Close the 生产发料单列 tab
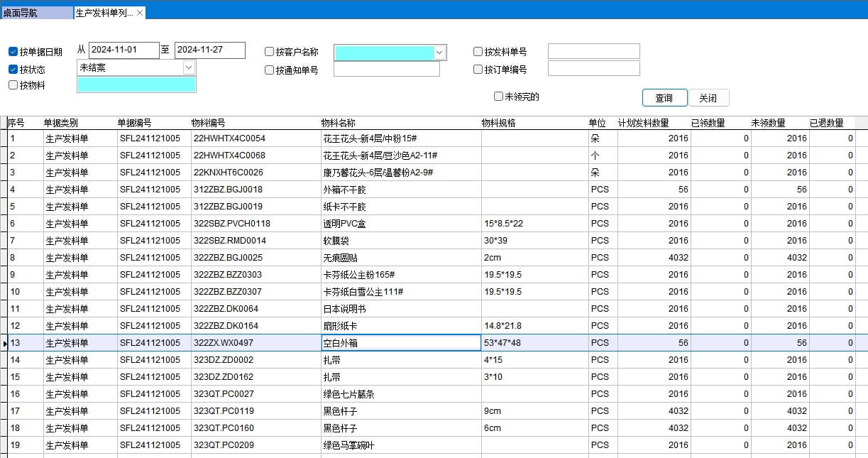The image size is (868, 458). (140, 13)
